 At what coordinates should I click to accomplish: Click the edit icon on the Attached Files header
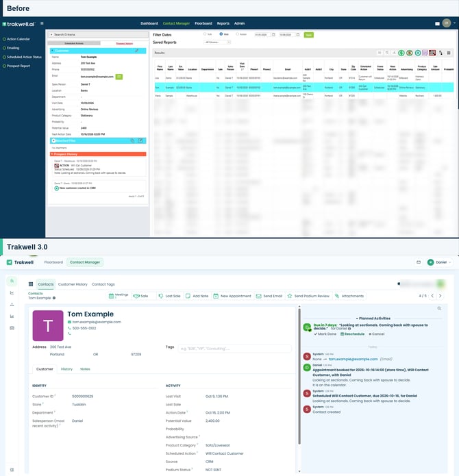(140, 140)
